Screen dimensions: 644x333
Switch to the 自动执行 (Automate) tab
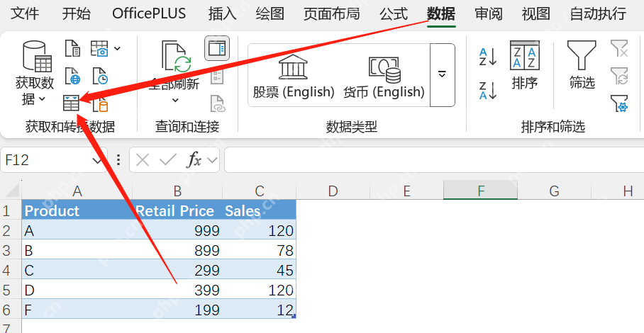(x=598, y=13)
